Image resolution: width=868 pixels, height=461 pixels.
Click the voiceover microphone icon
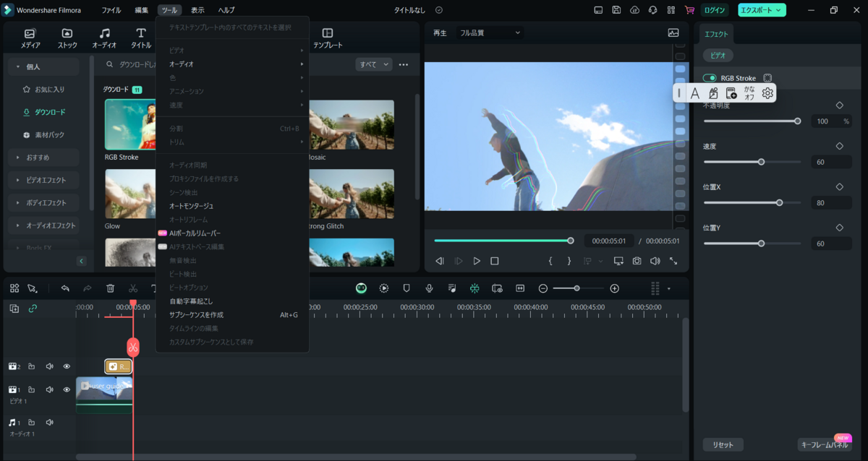click(429, 288)
